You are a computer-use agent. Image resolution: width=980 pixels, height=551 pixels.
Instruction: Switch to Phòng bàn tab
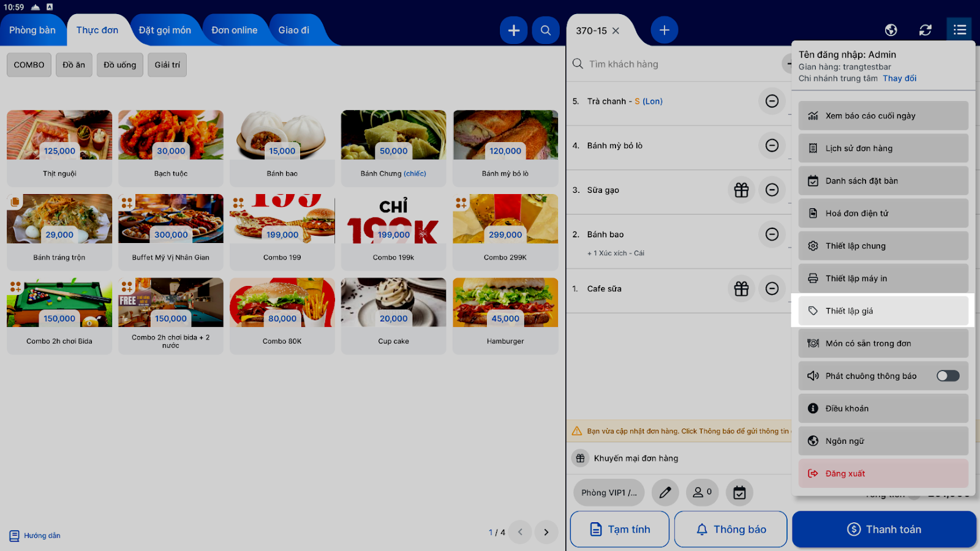(x=32, y=30)
